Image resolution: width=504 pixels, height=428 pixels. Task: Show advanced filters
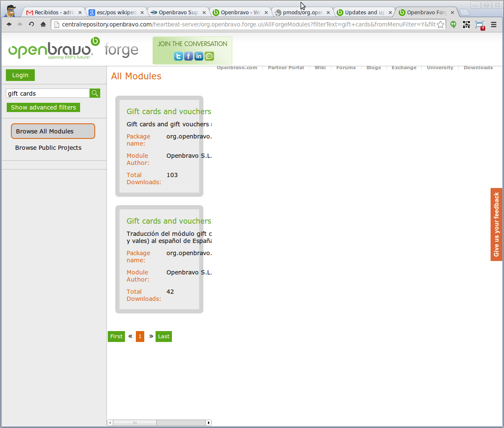point(43,107)
